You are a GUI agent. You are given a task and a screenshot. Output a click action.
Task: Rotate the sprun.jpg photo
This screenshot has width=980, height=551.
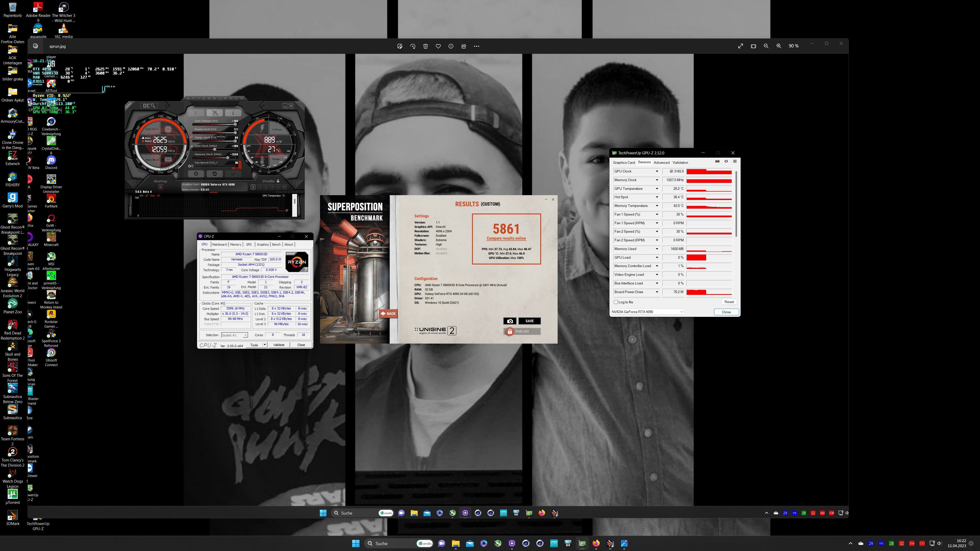(413, 46)
